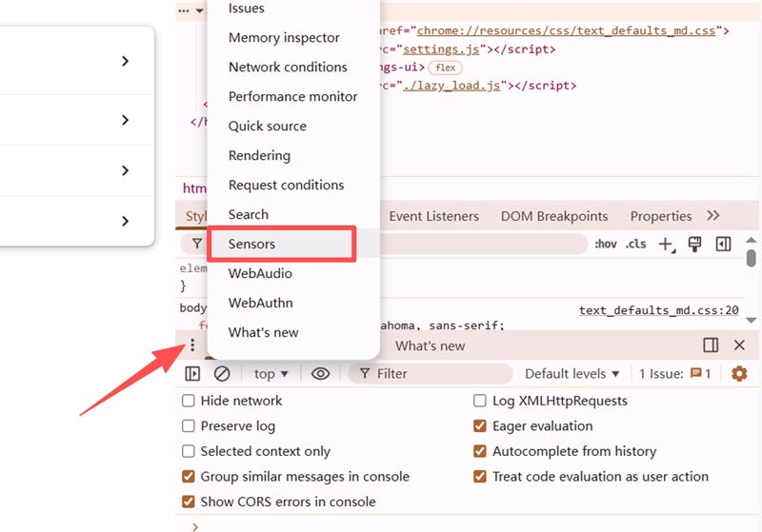The image size is (762, 532).
Task: Choose What's new menu entry
Action: point(293,332)
